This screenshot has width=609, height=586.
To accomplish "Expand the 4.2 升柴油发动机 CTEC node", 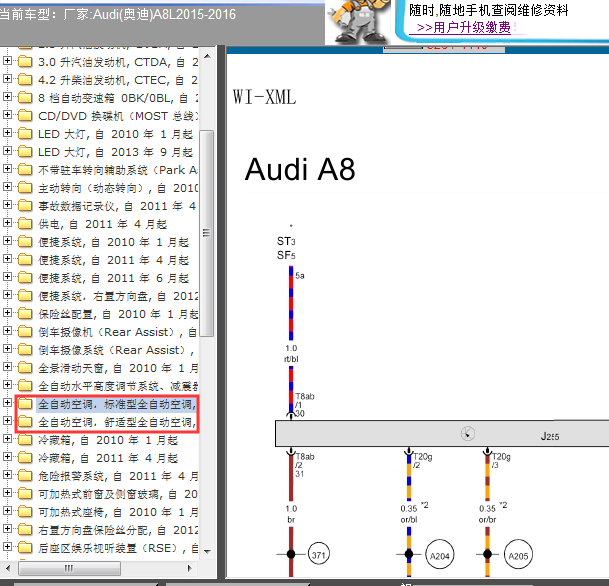I will 7,79.
